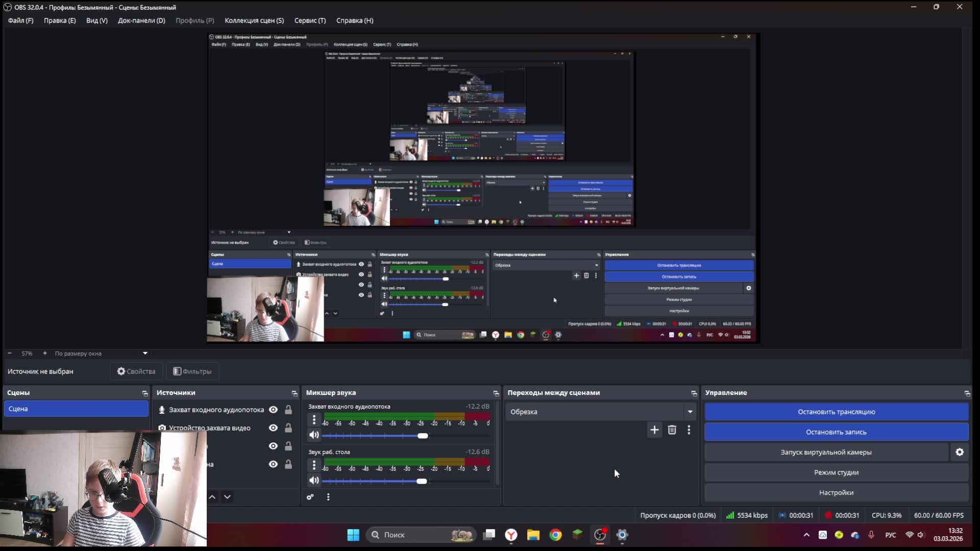Click the add transition plus icon
Image resolution: width=980 pixels, height=551 pixels.
pyautogui.click(x=654, y=430)
